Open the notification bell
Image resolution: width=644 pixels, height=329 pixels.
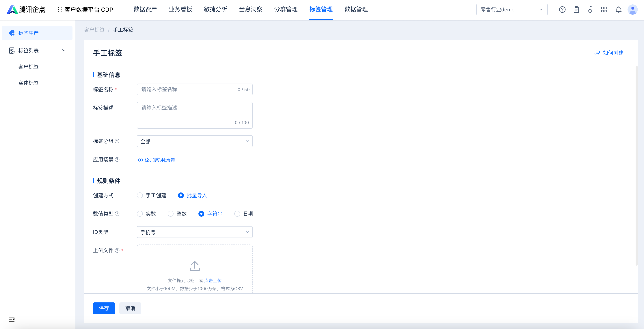[619, 10]
